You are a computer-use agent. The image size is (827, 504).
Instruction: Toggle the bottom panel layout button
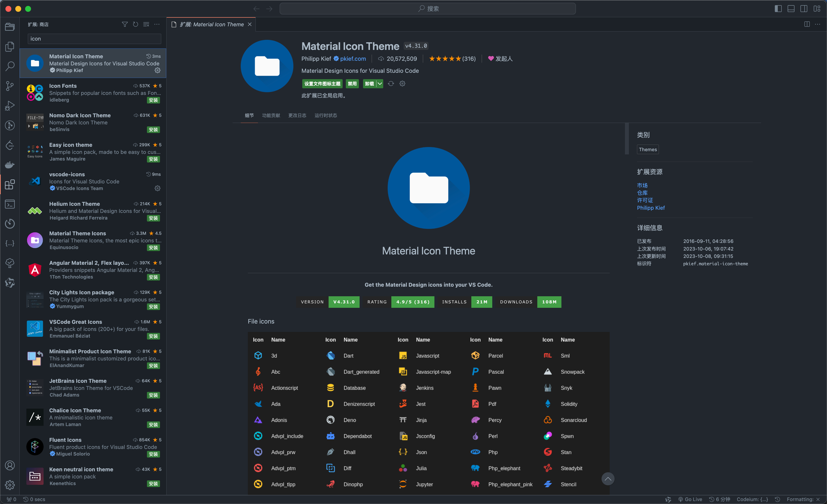pos(791,9)
